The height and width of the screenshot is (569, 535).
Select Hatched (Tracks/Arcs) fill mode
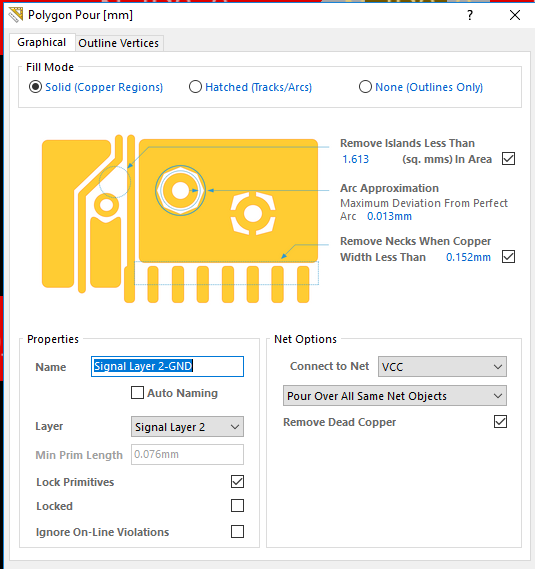point(195,87)
